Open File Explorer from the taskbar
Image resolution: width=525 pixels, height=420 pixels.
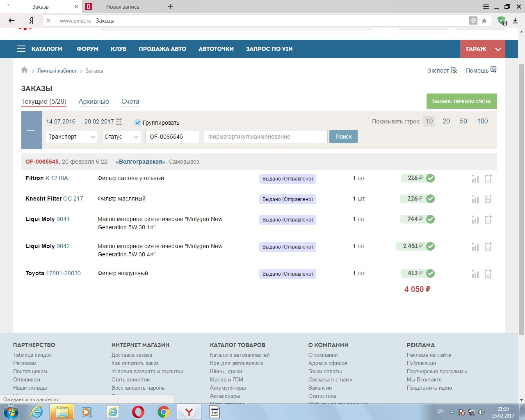(x=62, y=412)
